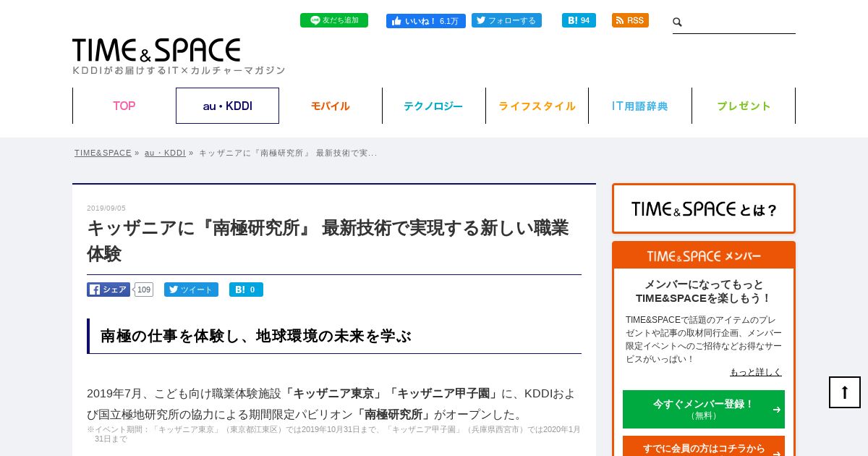Click the tagline KDDIがお届けするIT×カルチャーマガジン
The height and width of the screenshot is (456, 868).
coord(179,70)
